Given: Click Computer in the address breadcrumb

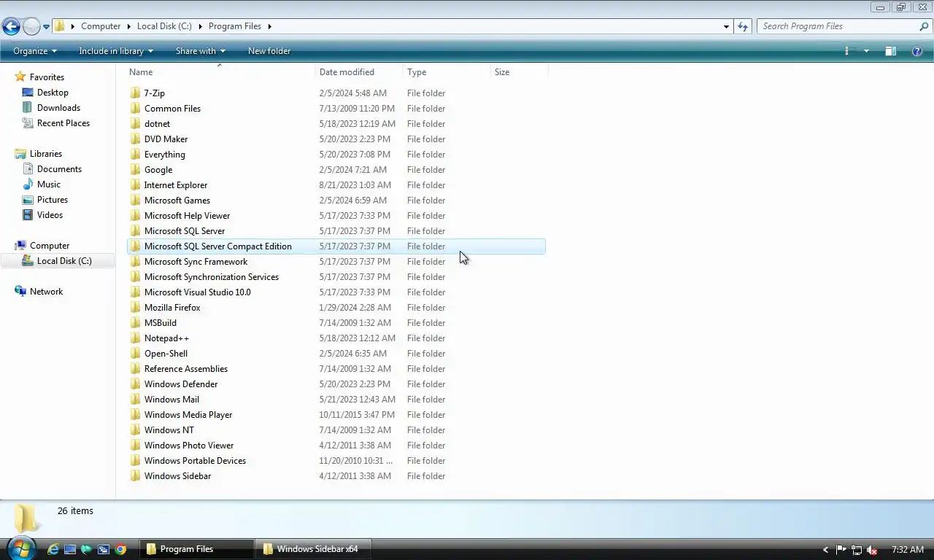Looking at the screenshot, I should 101,26.
